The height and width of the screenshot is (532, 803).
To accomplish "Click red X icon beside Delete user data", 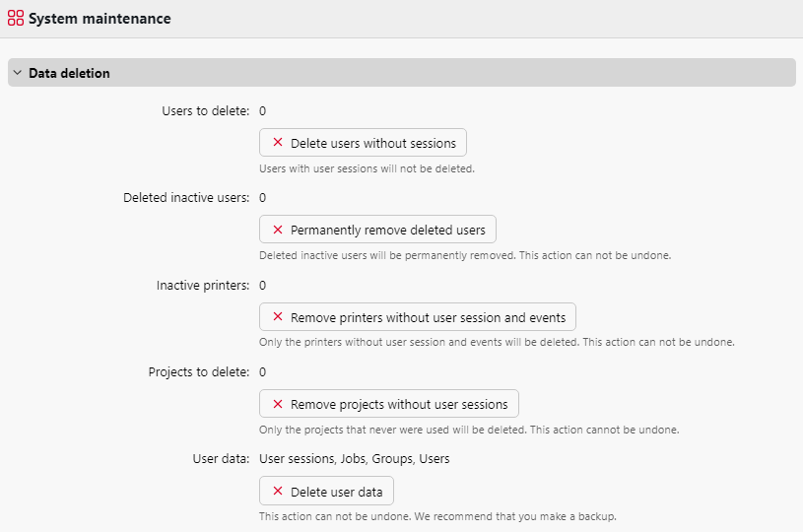I will [x=278, y=491].
